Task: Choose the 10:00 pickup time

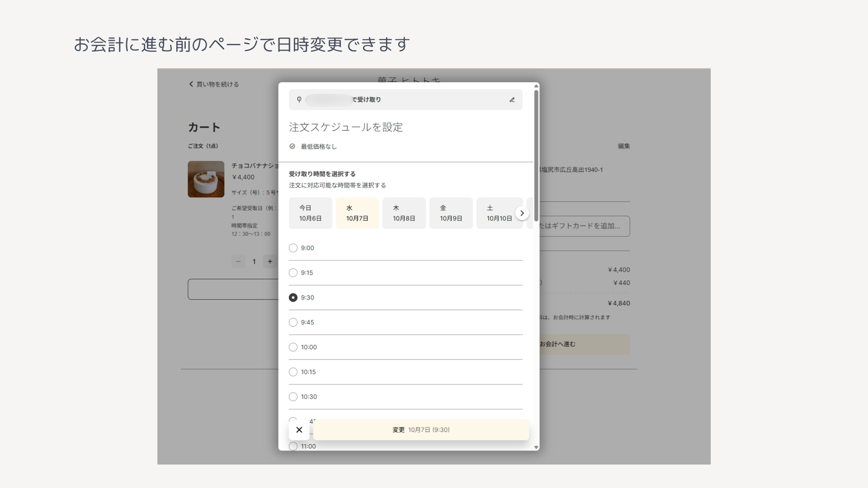Action: pos(293,347)
